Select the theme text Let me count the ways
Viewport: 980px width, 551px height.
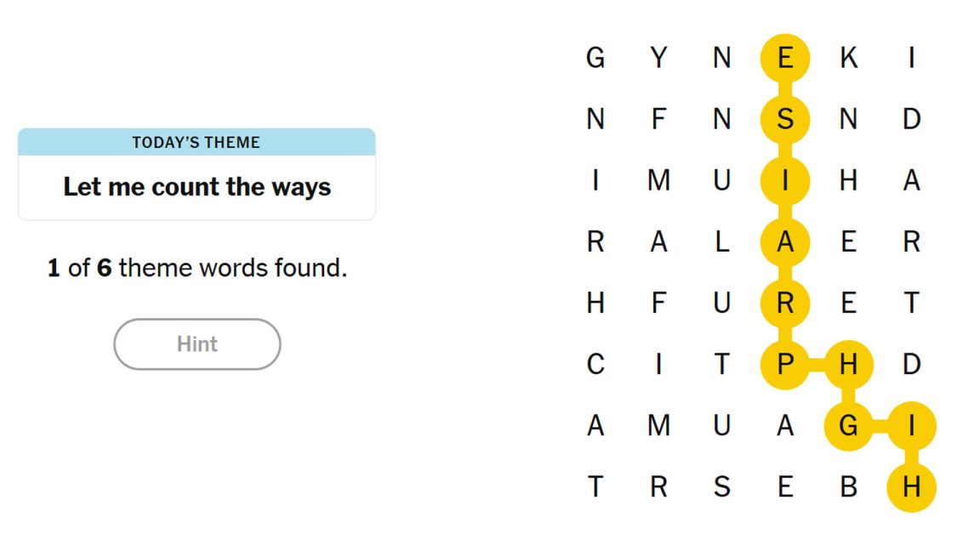click(197, 188)
